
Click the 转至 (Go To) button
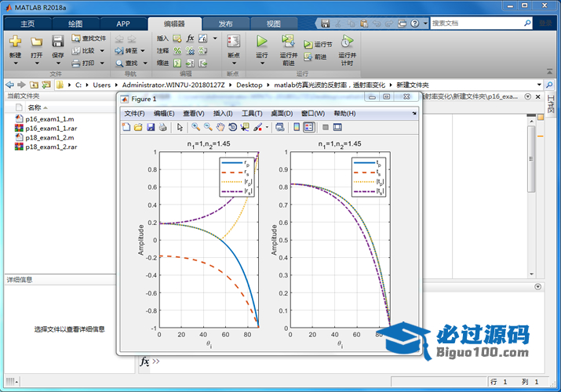click(126, 51)
